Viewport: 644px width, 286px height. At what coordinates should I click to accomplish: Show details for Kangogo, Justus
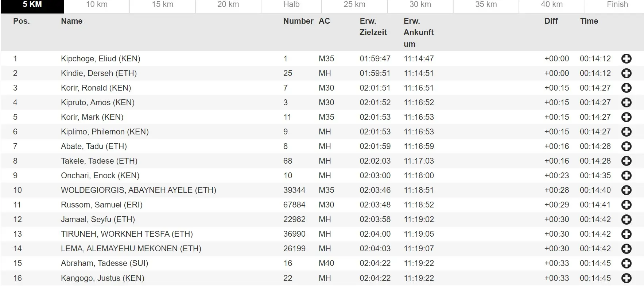tap(626, 278)
